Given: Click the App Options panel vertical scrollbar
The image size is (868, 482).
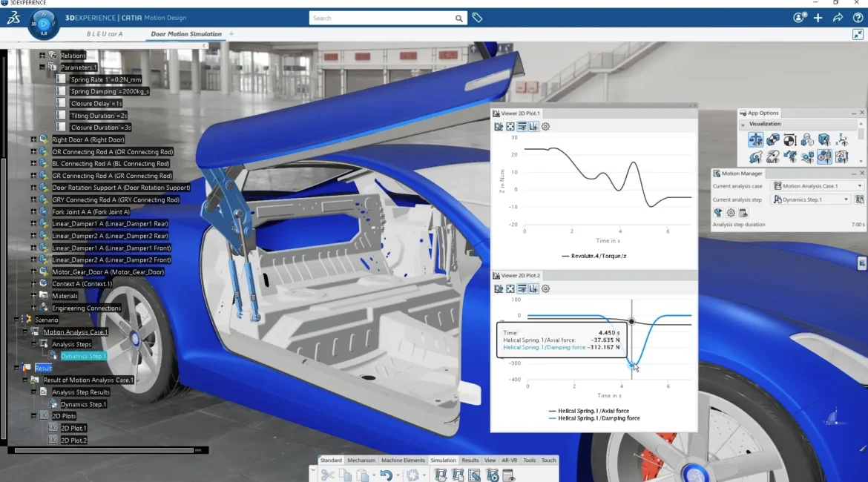Looking at the screenshot, I should tap(861, 134).
